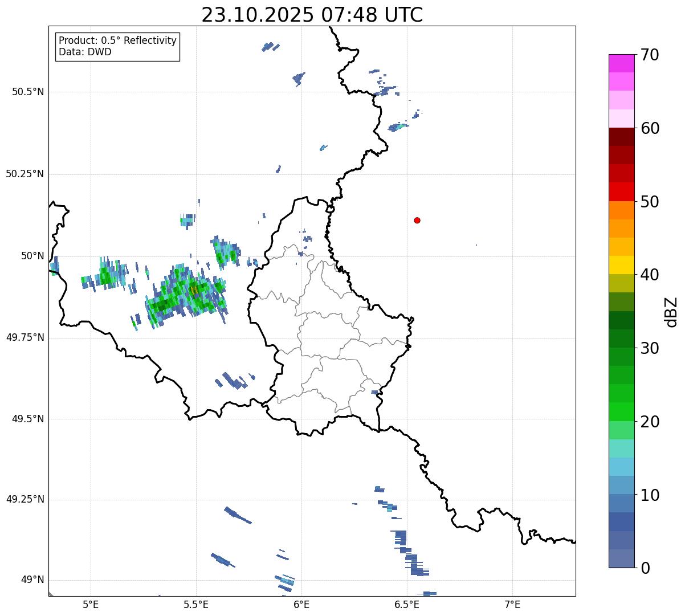Image resolution: width=685 pixels, height=616 pixels.
Task: Click the Data: DWD label
Action: pos(85,52)
